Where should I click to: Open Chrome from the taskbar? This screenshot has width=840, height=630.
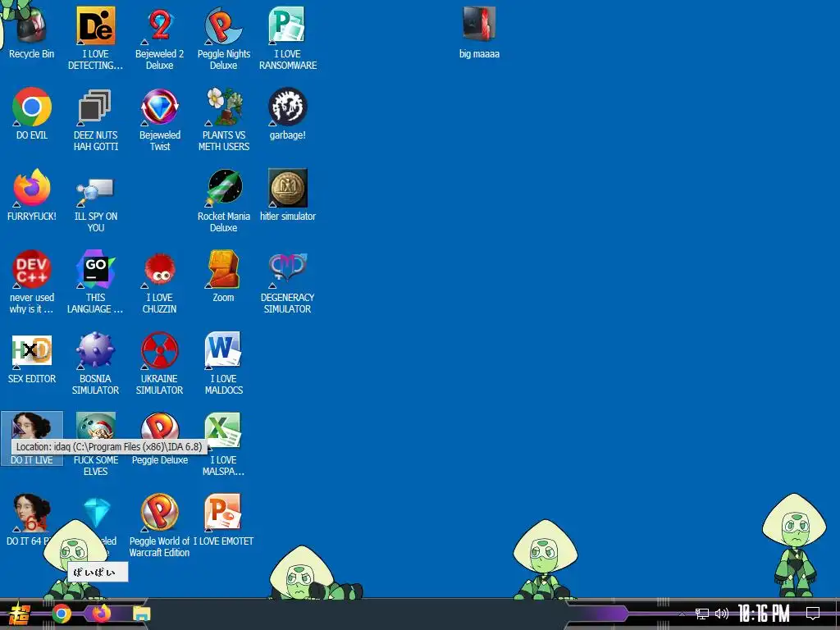point(62,614)
